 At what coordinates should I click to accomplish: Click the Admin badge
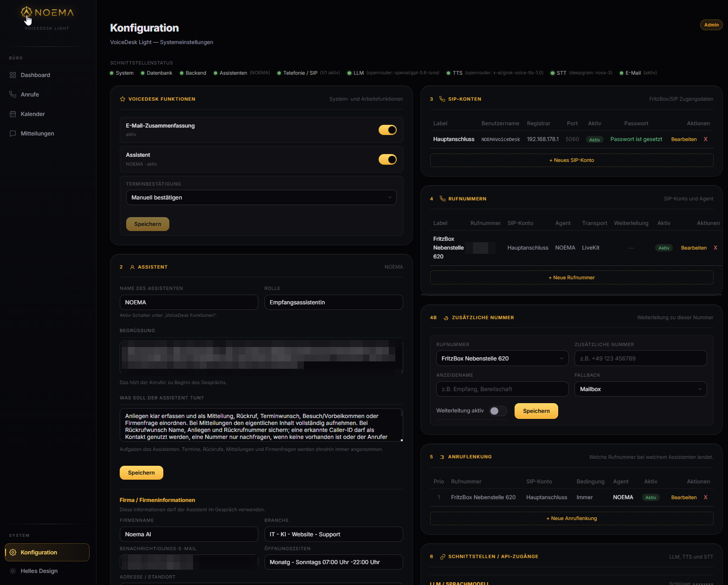pyautogui.click(x=711, y=25)
